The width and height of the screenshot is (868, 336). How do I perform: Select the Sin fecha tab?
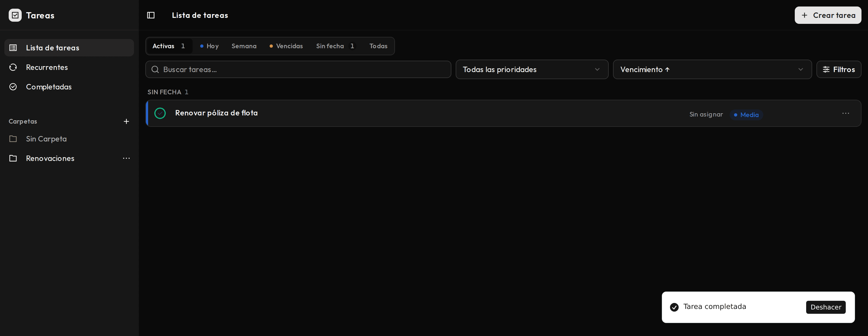(x=336, y=46)
